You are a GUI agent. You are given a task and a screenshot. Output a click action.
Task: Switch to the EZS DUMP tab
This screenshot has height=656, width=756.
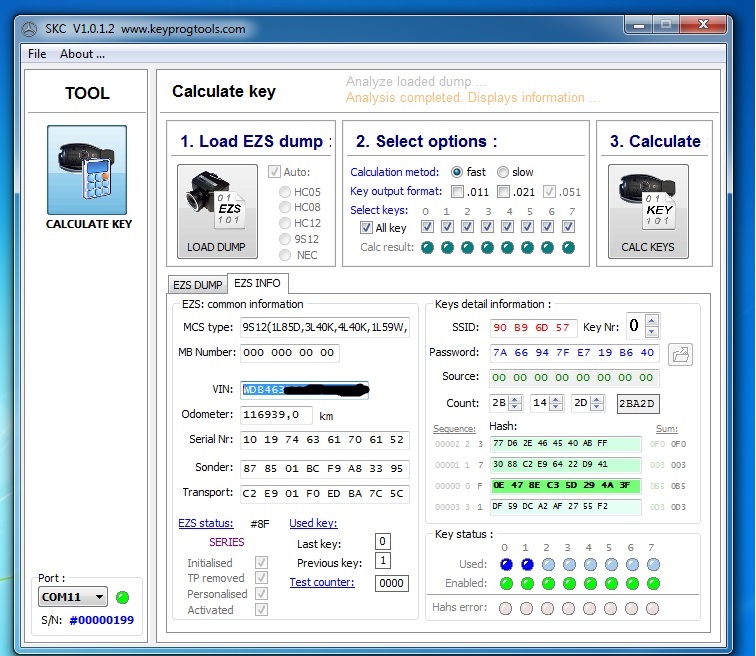(198, 285)
